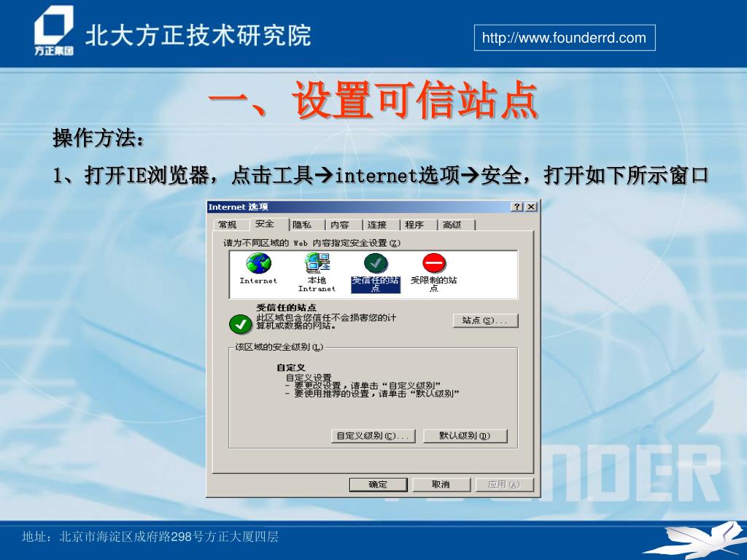The height and width of the screenshot is (560, 747).
Task: Click the step 1 instruction text line
Action: [380, 176]
